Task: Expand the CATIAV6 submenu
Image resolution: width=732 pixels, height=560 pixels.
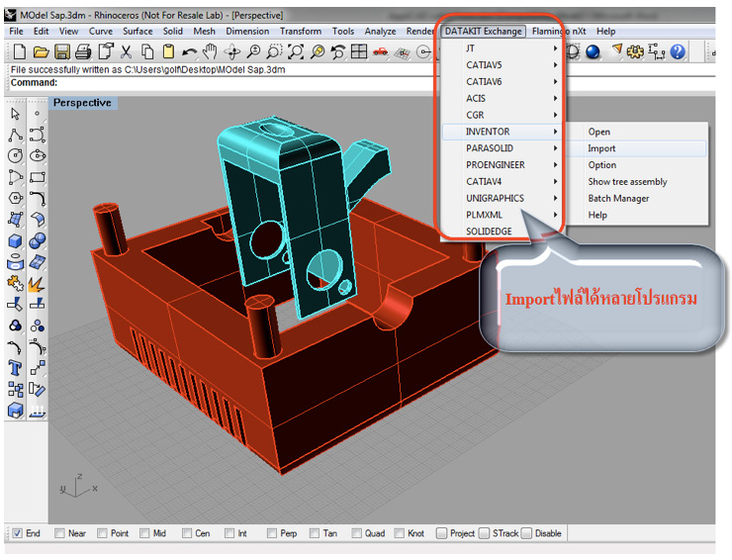Action: [x=503, y=82]
